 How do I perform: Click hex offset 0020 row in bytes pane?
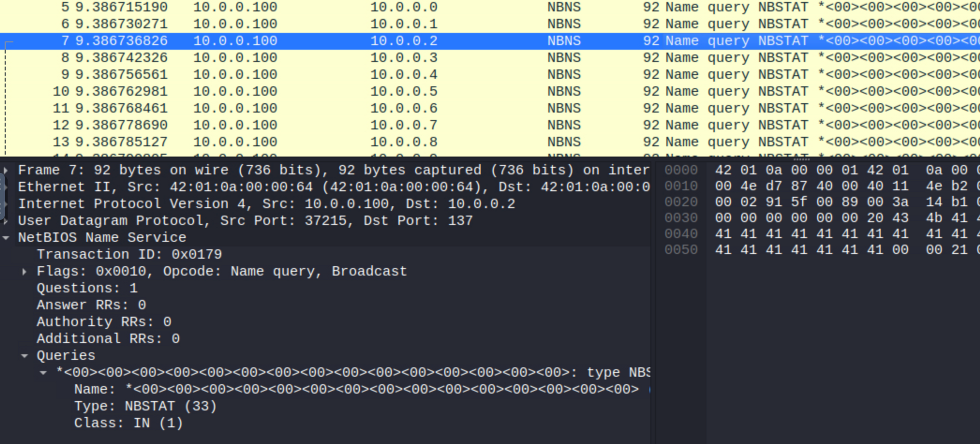(681, 202)
